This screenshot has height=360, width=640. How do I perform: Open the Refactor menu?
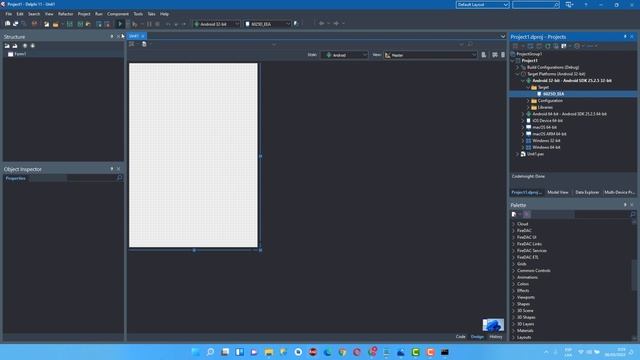point(65,14)
